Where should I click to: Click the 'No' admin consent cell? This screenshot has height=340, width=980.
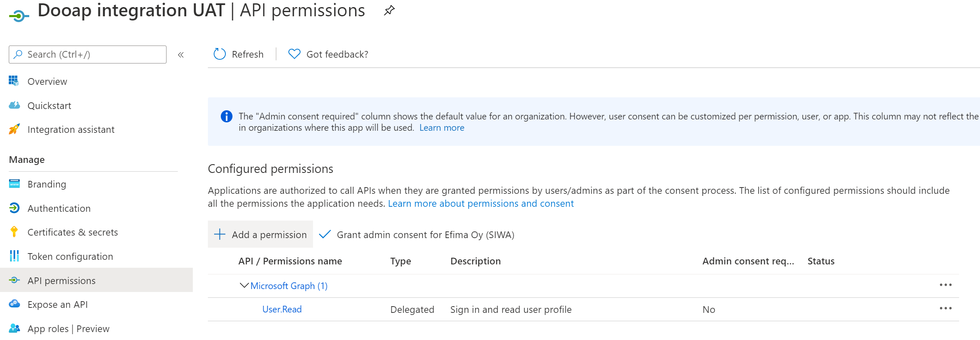tap(709, 310)
